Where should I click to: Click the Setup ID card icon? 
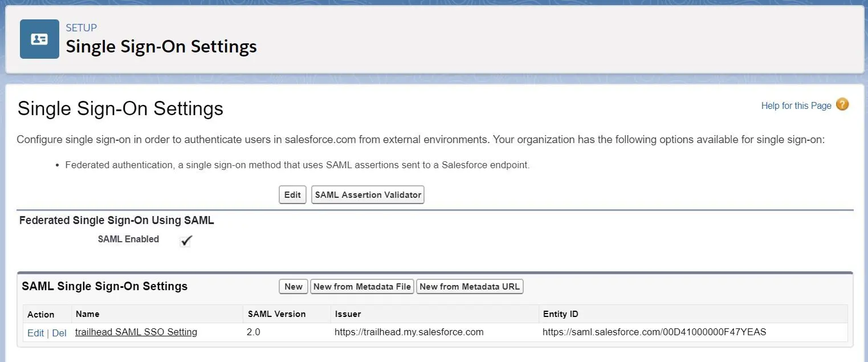point(39,39)
